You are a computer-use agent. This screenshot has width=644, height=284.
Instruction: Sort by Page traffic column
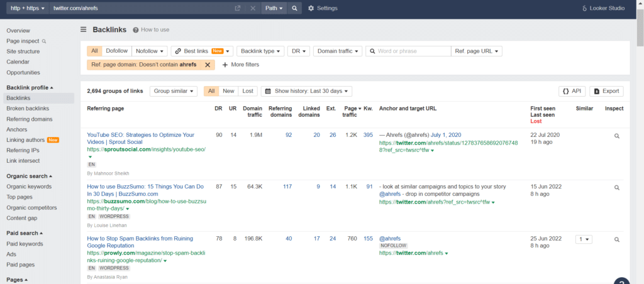click(x=352, y=112)
